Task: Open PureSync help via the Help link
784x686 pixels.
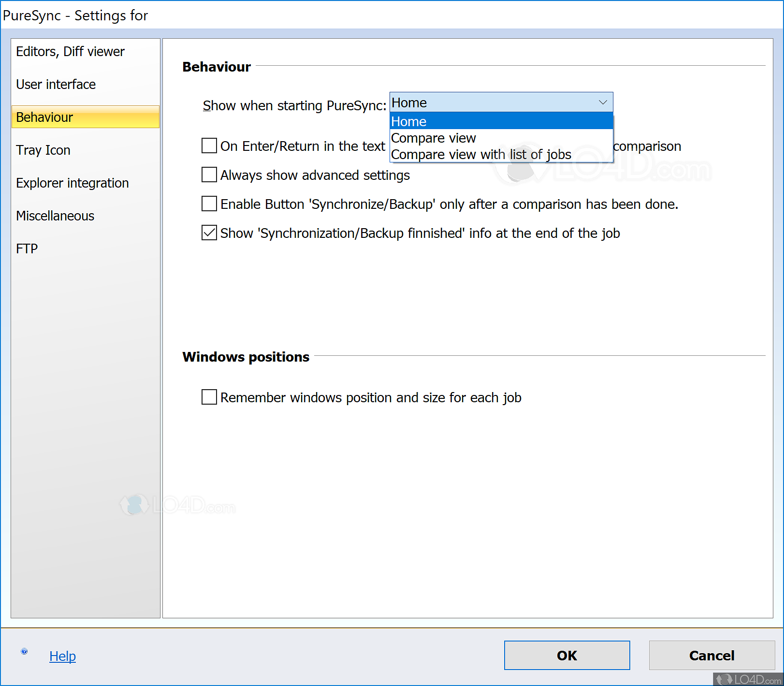Action: point(62,656)
